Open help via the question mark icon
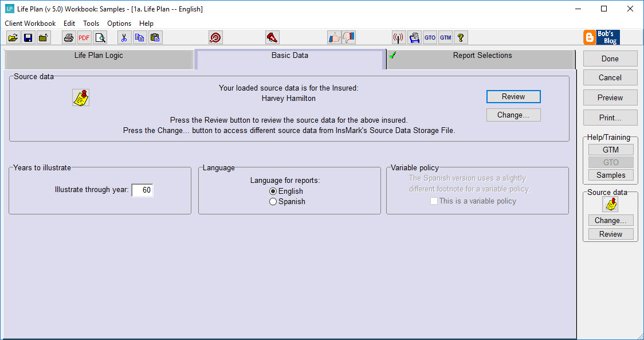The height and width of the screenshot is (340, 644). pyautogui.click(x=461, y=37)
